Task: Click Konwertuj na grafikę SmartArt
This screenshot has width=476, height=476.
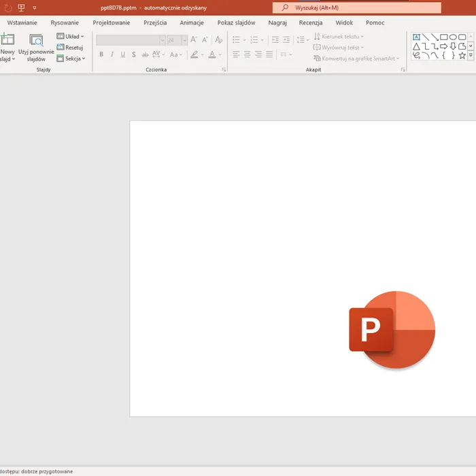Action: pyautogui.click(x=356, y=58)
